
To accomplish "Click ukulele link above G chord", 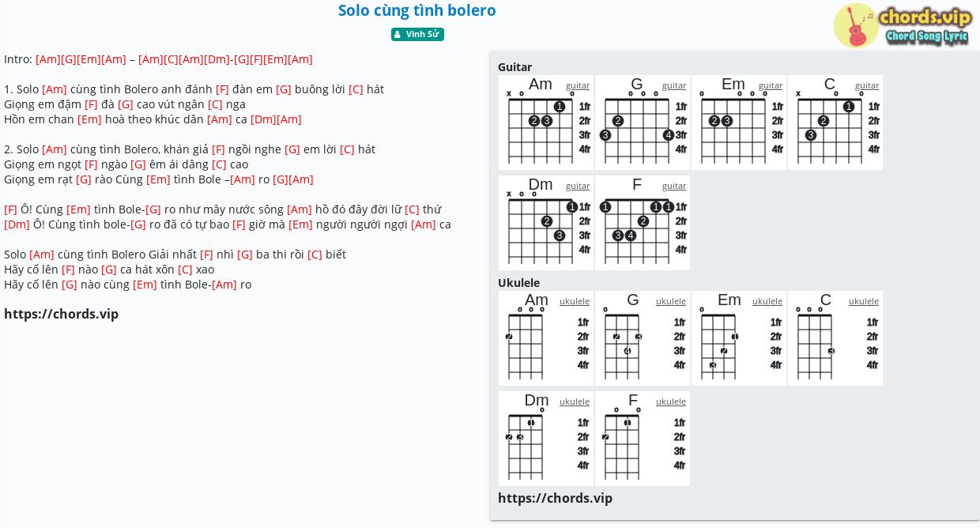I will point(671,301).
